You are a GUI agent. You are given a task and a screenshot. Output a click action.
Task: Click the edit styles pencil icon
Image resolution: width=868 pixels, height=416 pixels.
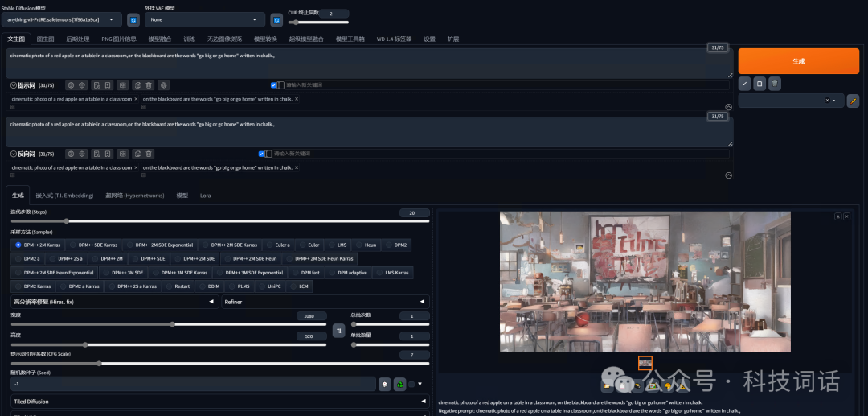853,101
